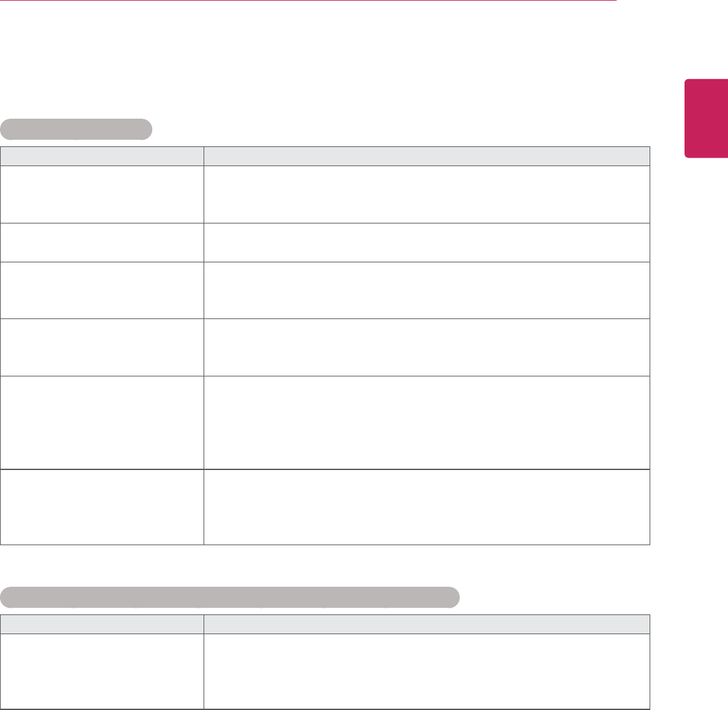
Task: Select the lower table's right body cell
Action: coord(426,670)
